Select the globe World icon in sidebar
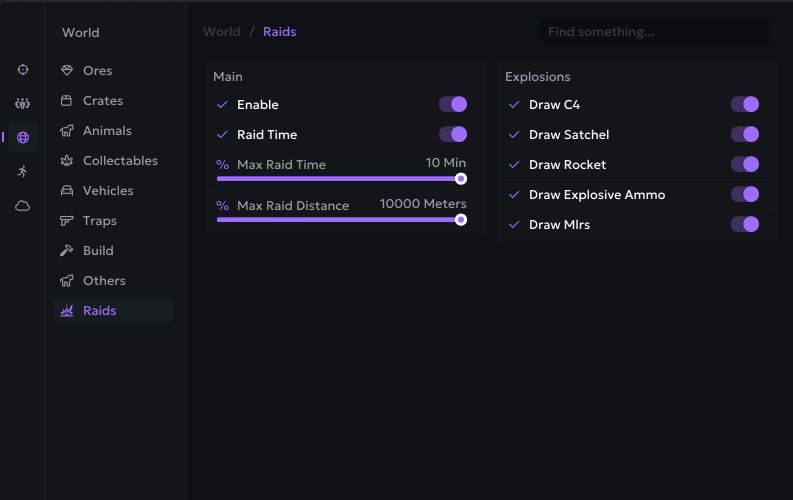793x500 pixels. (x=22, y=138)
